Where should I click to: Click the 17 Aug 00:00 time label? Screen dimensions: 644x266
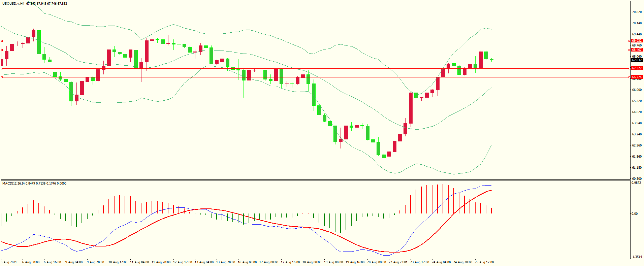[x=269, y=262]
